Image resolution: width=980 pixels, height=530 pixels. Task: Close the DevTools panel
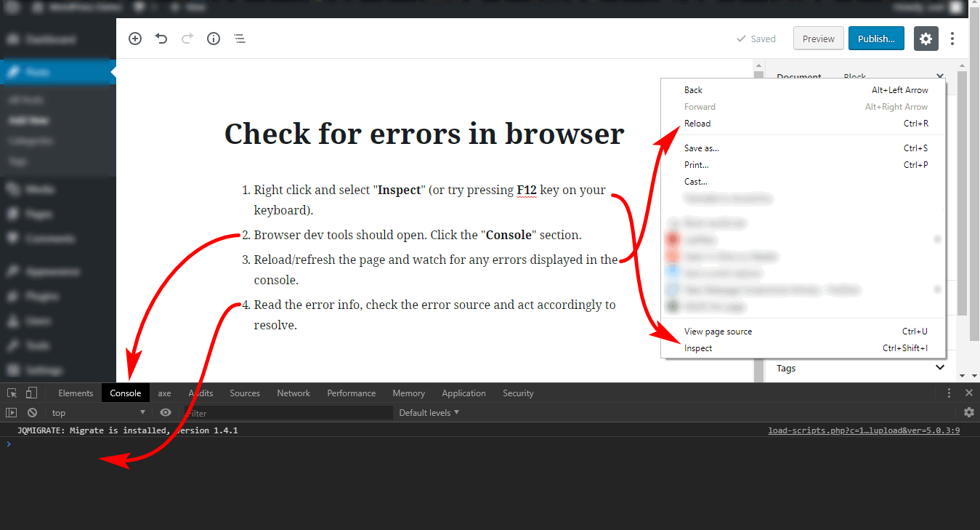tap(968, 393)
